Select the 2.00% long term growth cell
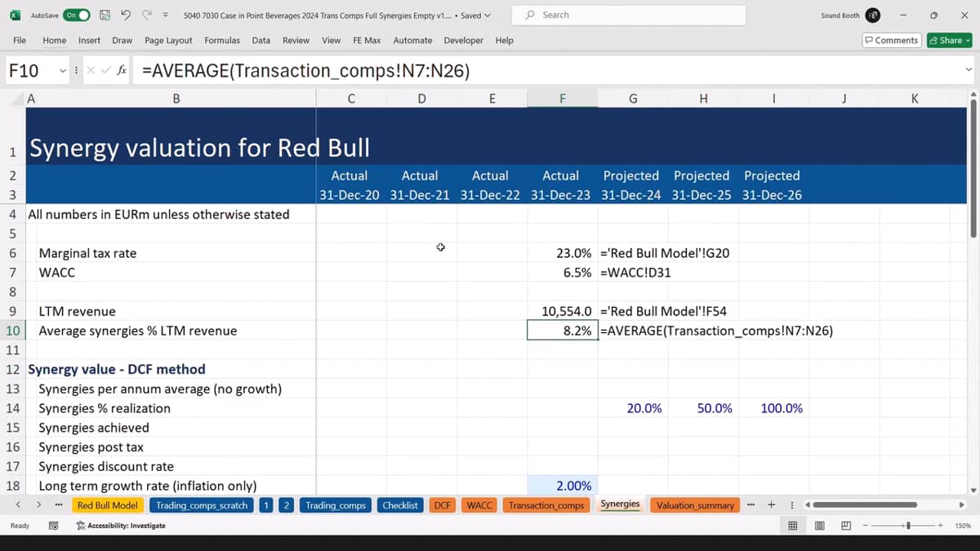980x551 pixels. 562,486
